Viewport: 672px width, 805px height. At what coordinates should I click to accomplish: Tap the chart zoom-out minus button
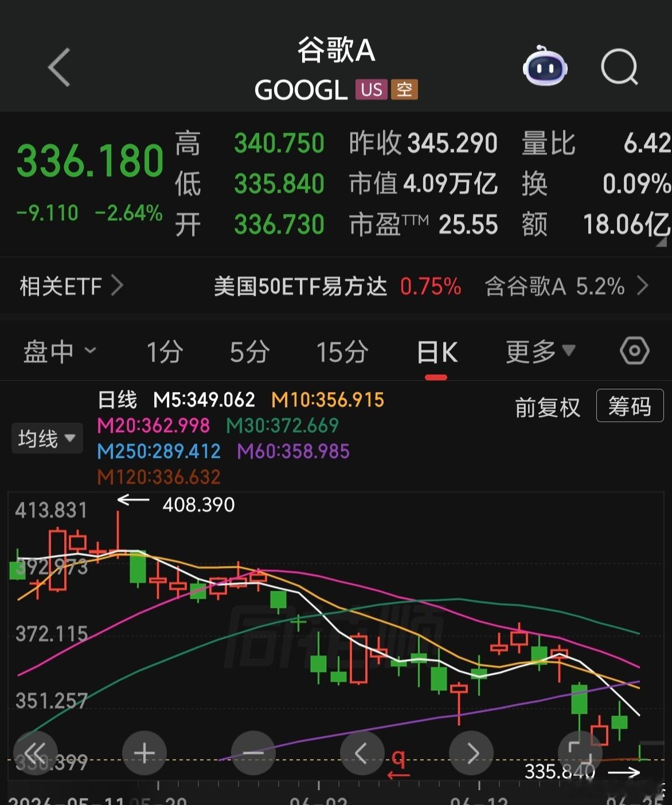click(253, 753)
